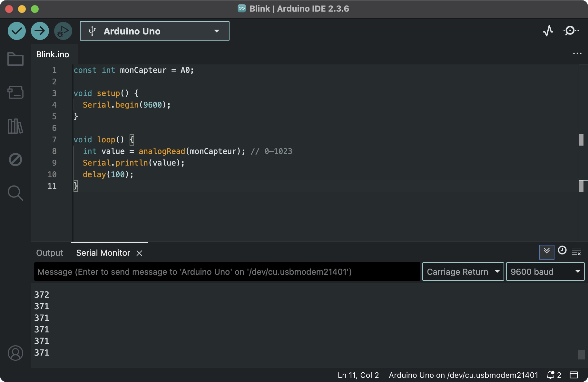This screenshot has width=588, height=382.
Task: Toggle autoscroll in the Serial Monitor
Action: click(x=547, y=252)
